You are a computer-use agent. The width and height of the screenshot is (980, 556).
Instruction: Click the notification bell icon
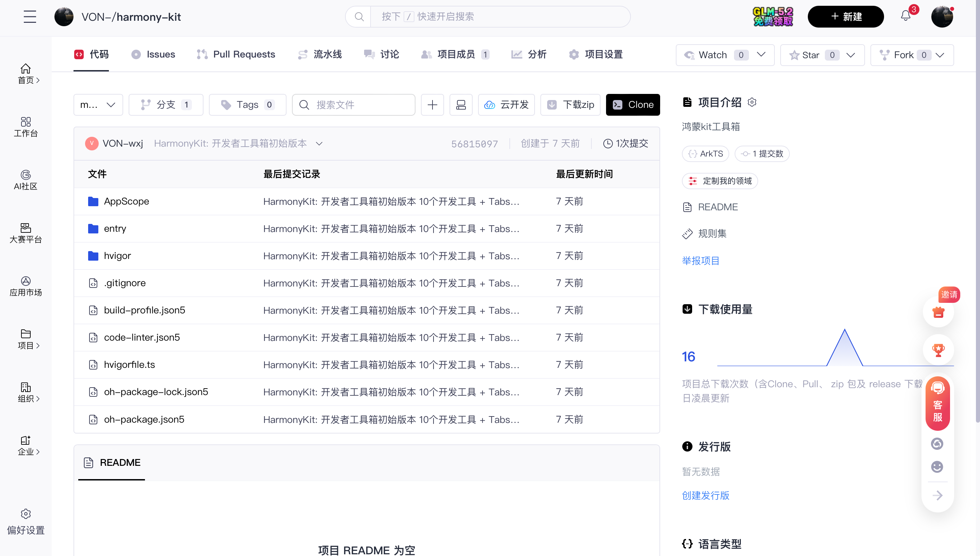pos(905,16)
